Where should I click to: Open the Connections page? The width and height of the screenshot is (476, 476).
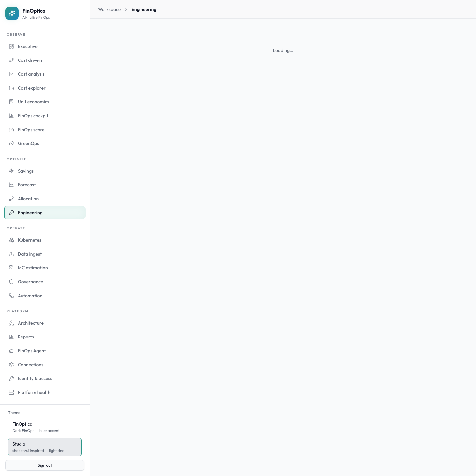45,365
